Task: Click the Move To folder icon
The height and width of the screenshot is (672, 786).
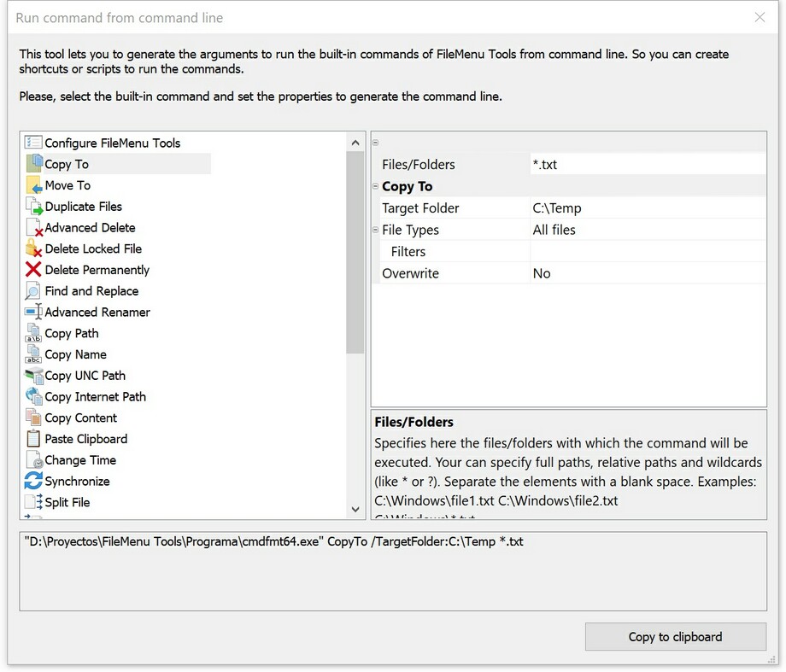Action: (33, 185)
